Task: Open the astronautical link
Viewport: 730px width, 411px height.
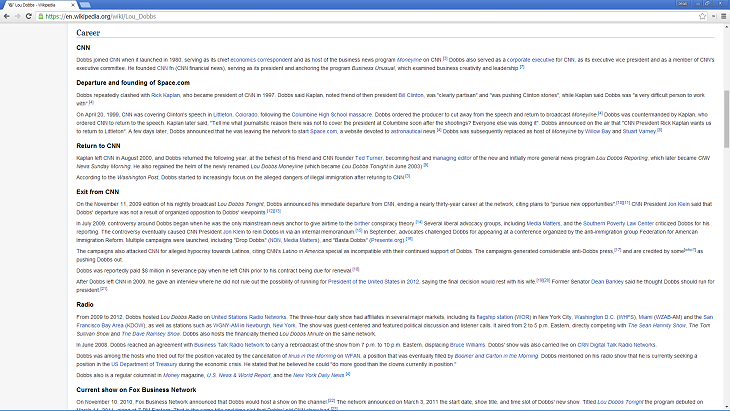Action: tap(406, 132)
